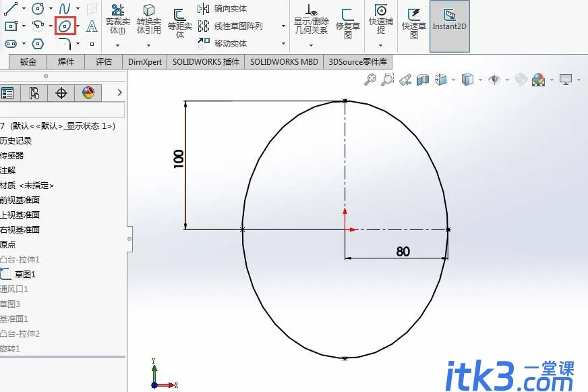Select 材质 <未指定> tree item
This screenshot has height=392, width=588.
pos(26,186)
